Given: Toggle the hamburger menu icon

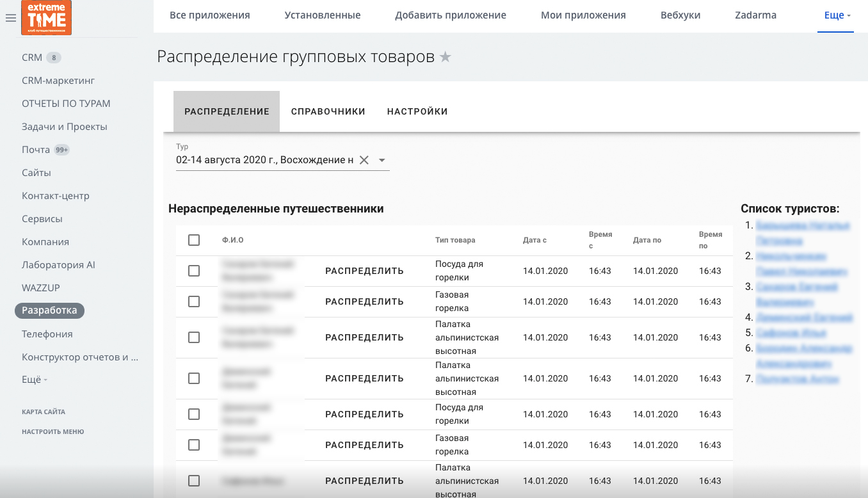Looking at the screenshot, I should click(x=10, y=19).
